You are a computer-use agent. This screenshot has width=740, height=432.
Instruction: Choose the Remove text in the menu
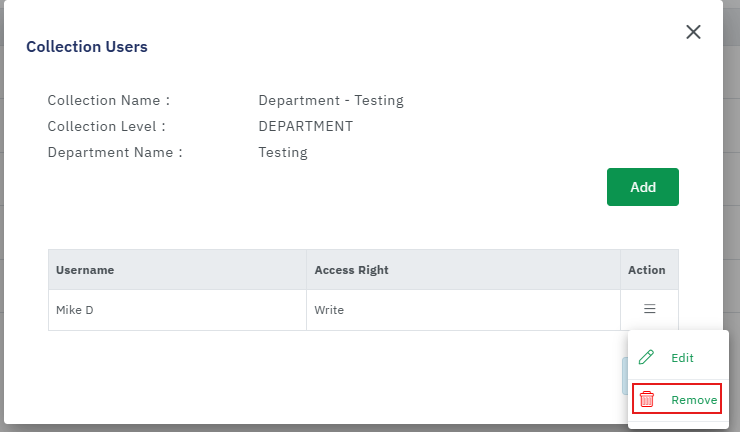coord(693,400)
